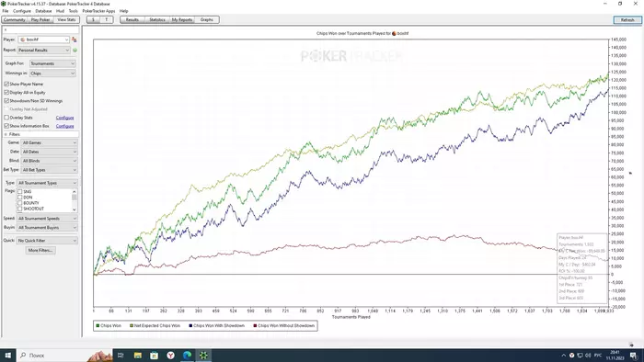
Task: Check the BOUNTY flag checkbox
Action: (19, 203)
